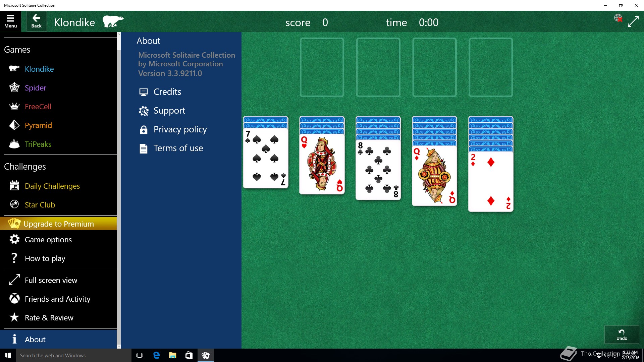This screenshot has width=644, height=362.
Task: Select Klondike in the Games list
Action: pyautogui.click(x=39, y=69)
